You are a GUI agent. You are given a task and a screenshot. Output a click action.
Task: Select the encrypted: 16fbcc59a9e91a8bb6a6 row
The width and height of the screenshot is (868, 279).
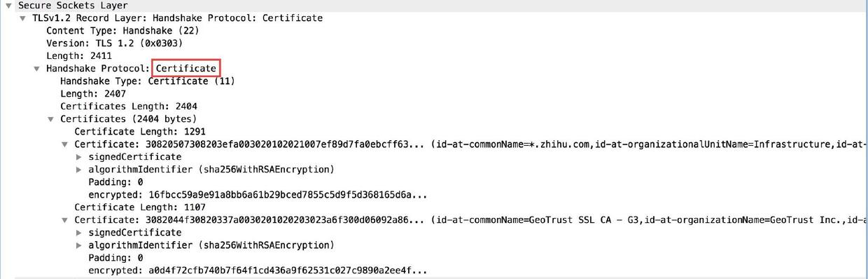tap(434, 195)
